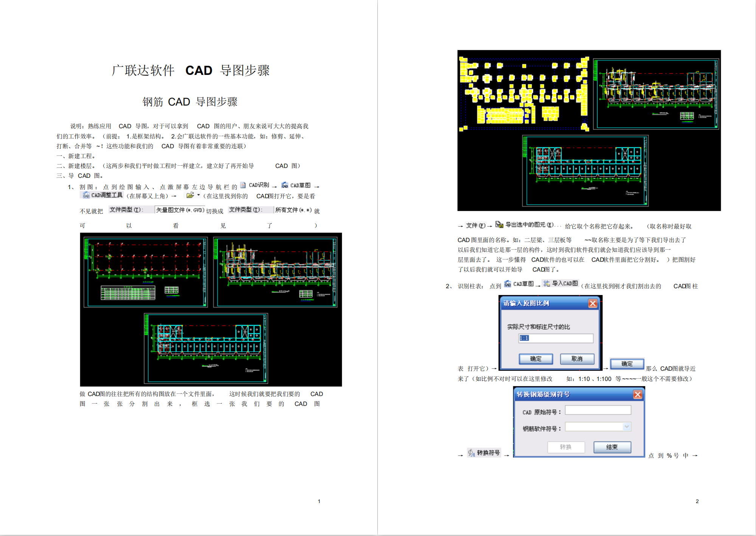756x536 pixels.
Task: Open the 文件(F) menu
Action: pyautogui.click(x=475, y=225)
